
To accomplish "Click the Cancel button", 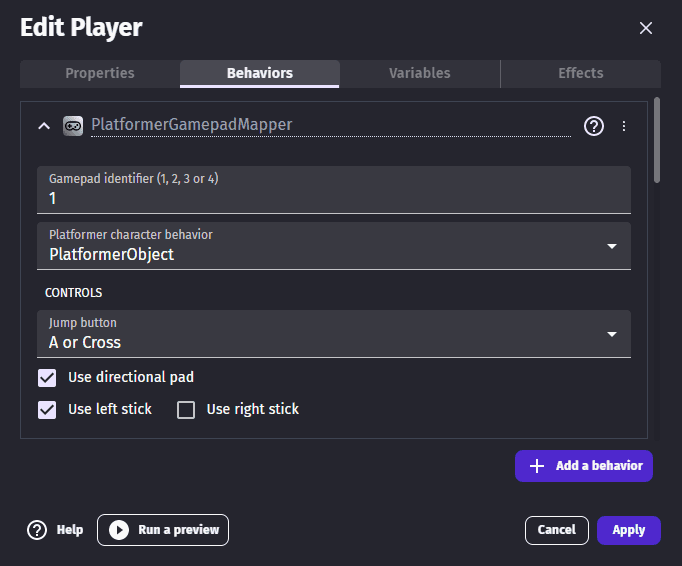I will click(556, 530).
